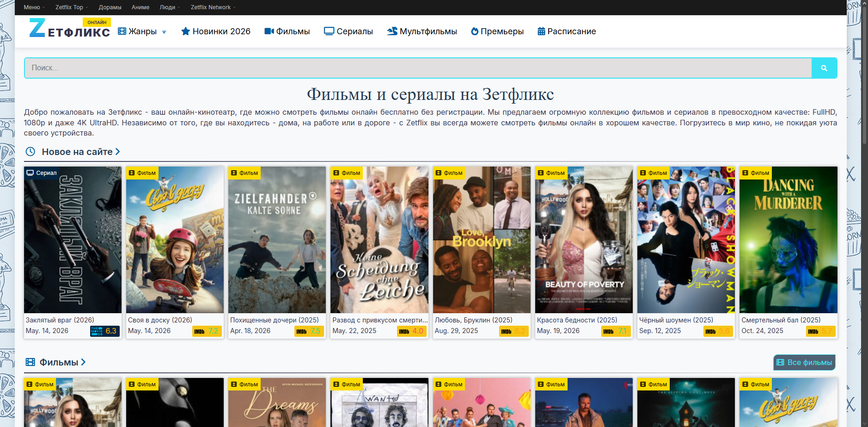Click the film icon beside Фильмы section heading

pos(31,362)
